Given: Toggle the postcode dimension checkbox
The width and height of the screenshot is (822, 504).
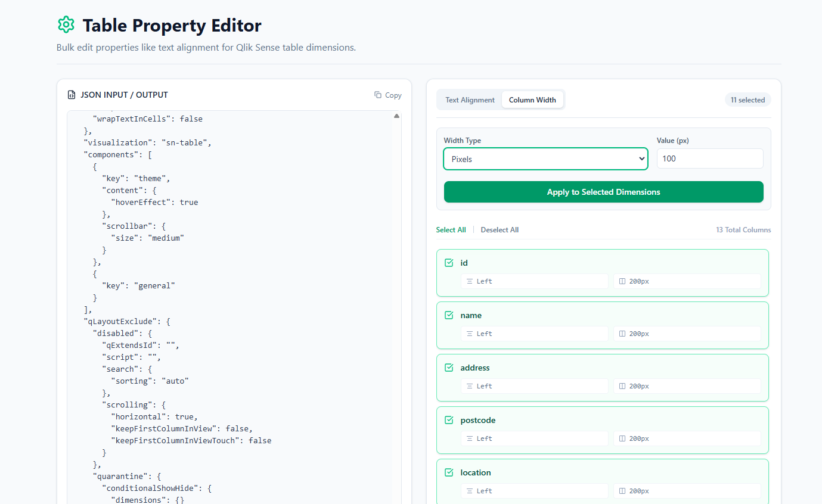Looking at the screenshot, I should point(449,420).
